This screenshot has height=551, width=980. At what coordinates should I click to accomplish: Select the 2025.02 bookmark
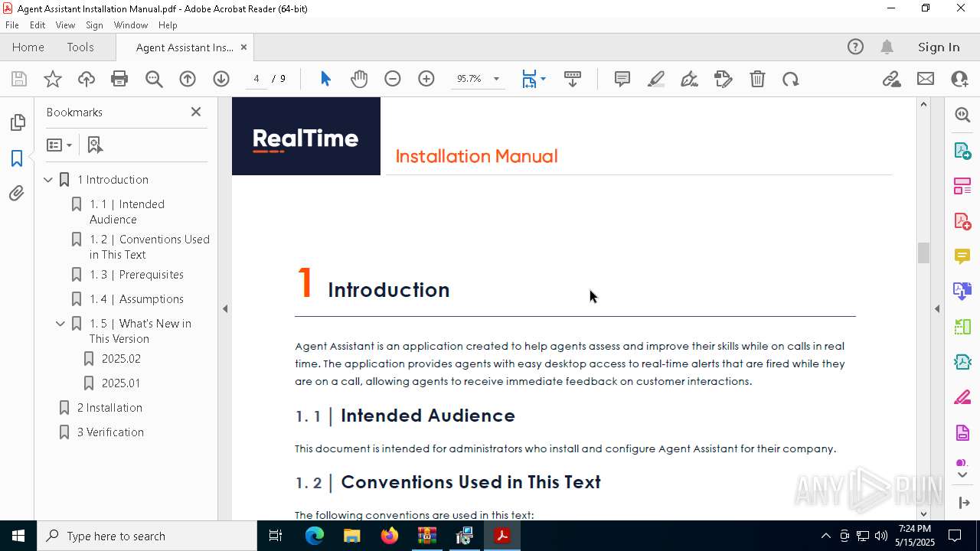(121, 359)
